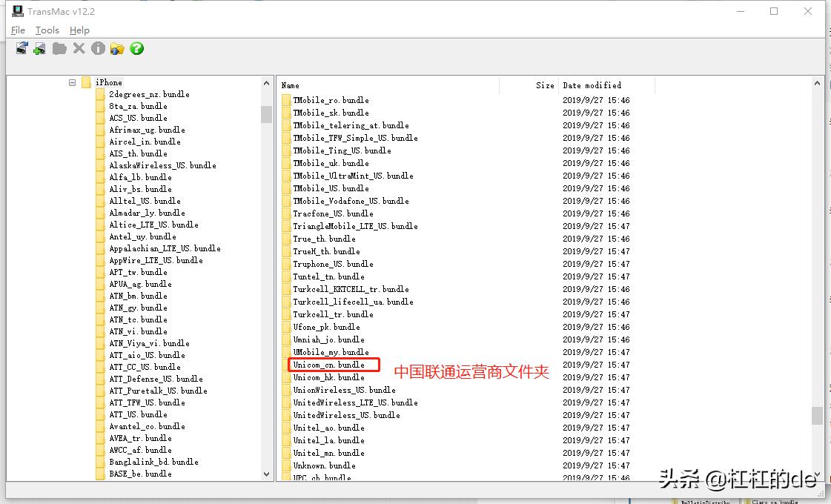Select Tuntel_tn.bundle in the file list
Screen dimensions: 831x504
click(x=328, y=276)
